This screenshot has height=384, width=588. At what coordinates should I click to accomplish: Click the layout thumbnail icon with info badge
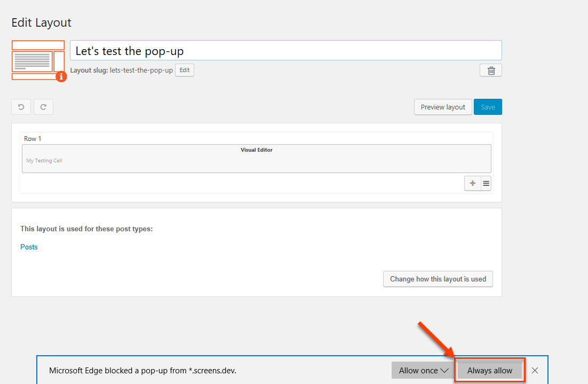click(x=38, y=60)
